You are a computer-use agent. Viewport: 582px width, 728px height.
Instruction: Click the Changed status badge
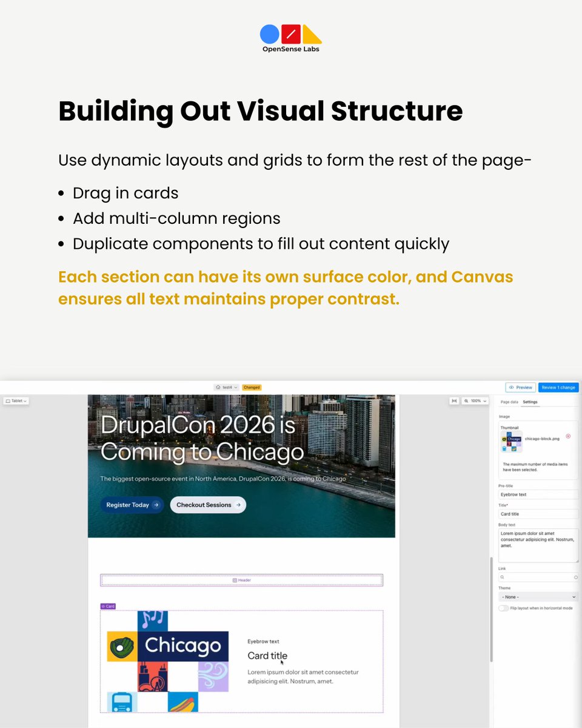(x=252, y=387)
